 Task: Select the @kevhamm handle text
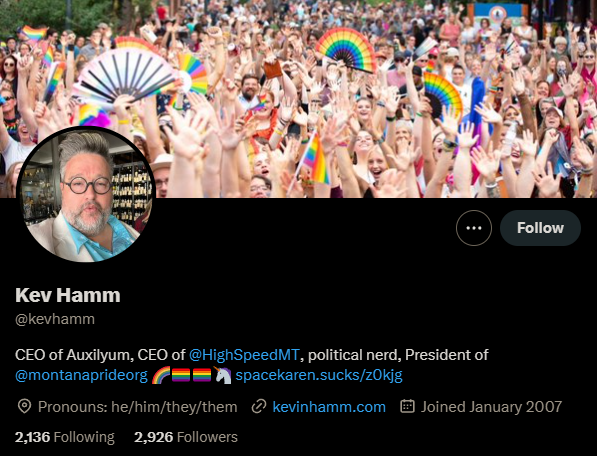click(x=55, y=319)
